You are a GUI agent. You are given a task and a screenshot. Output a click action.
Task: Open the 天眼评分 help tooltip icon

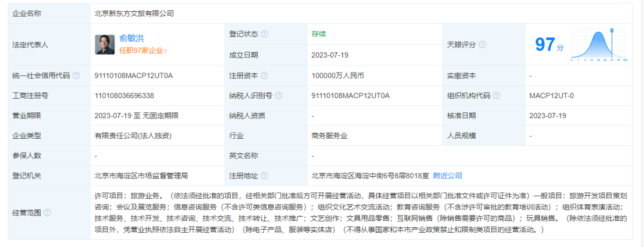[x=482, y=45]
